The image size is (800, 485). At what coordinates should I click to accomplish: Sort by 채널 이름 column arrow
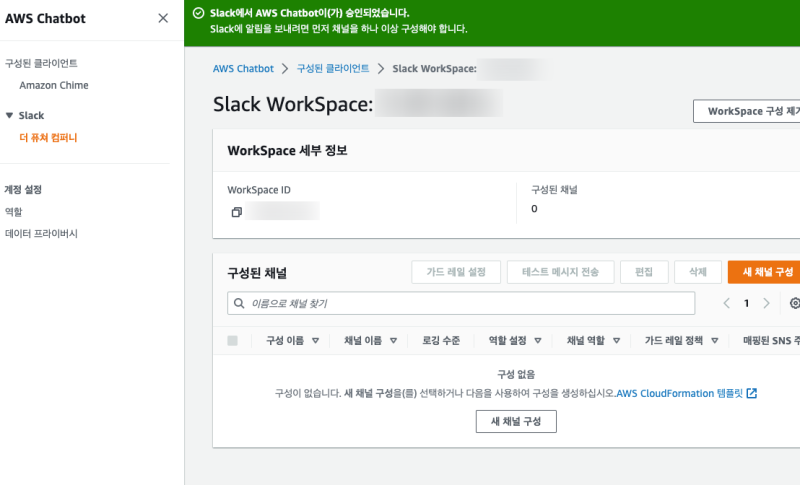point(393,341)
